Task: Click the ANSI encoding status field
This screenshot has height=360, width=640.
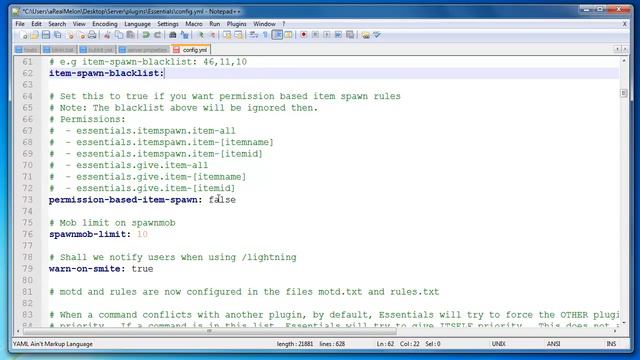Action: click(x=553, y=344)
